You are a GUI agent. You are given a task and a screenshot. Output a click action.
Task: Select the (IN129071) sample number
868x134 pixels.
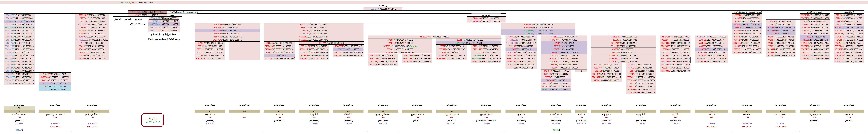[279, 121]
